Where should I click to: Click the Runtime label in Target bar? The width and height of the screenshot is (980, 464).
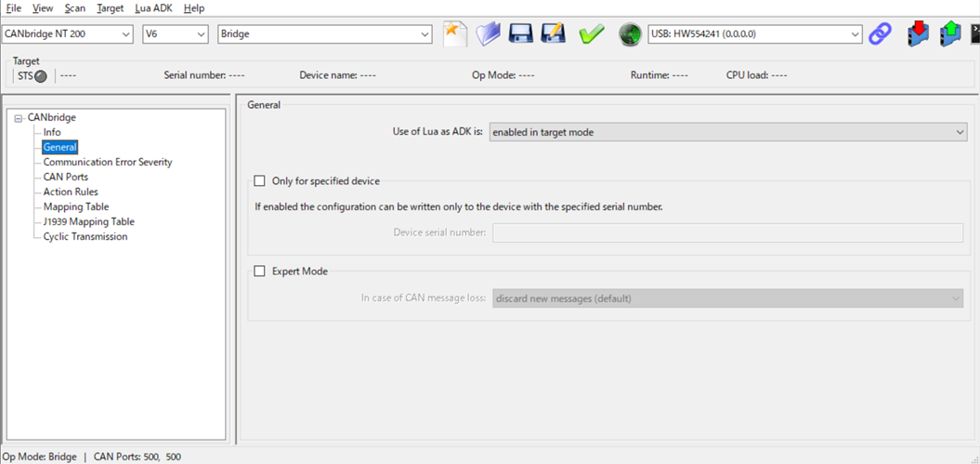(650, 75)
